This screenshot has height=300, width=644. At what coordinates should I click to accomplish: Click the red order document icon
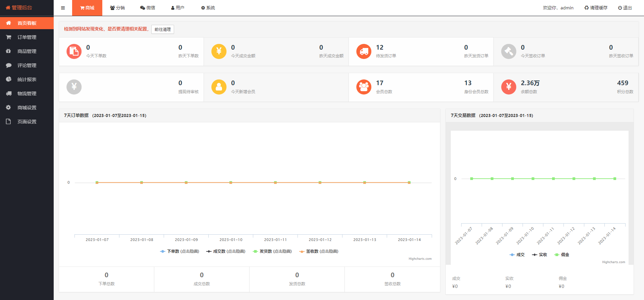tap(74, 51)
